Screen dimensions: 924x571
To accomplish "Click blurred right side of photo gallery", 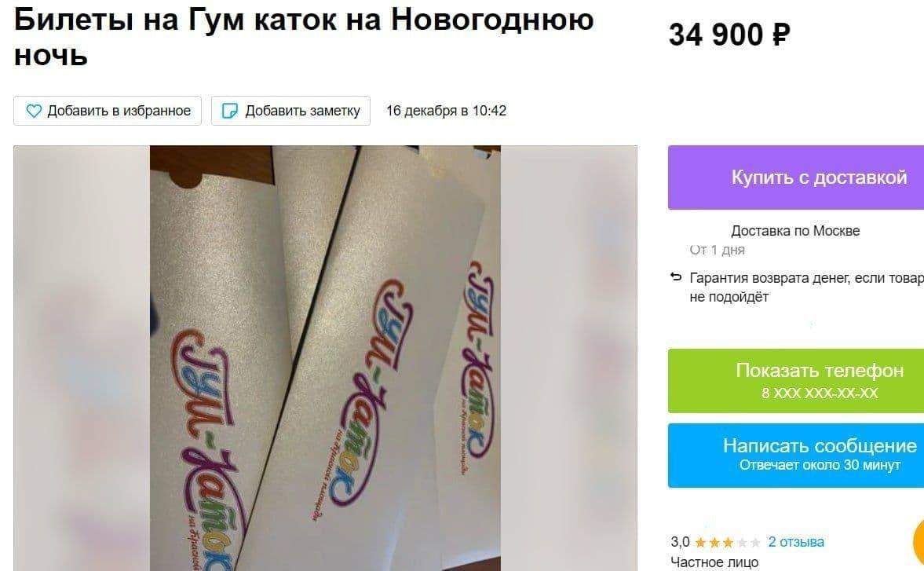I will click(568, 358).
